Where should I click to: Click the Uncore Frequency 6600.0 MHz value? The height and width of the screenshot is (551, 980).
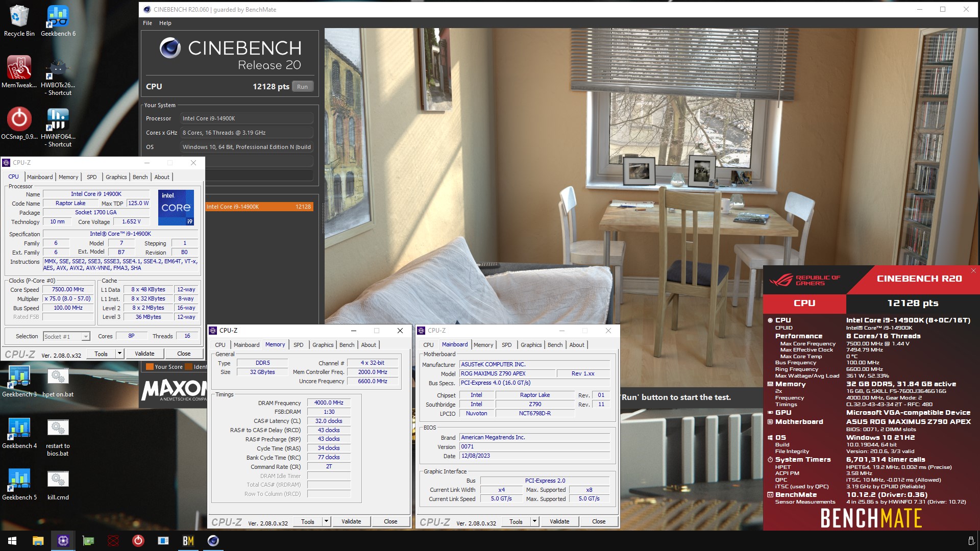pos(373,381)
